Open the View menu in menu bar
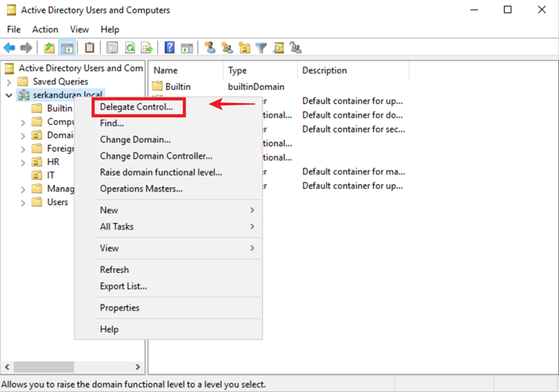559x392 pixels. [79, 29]
